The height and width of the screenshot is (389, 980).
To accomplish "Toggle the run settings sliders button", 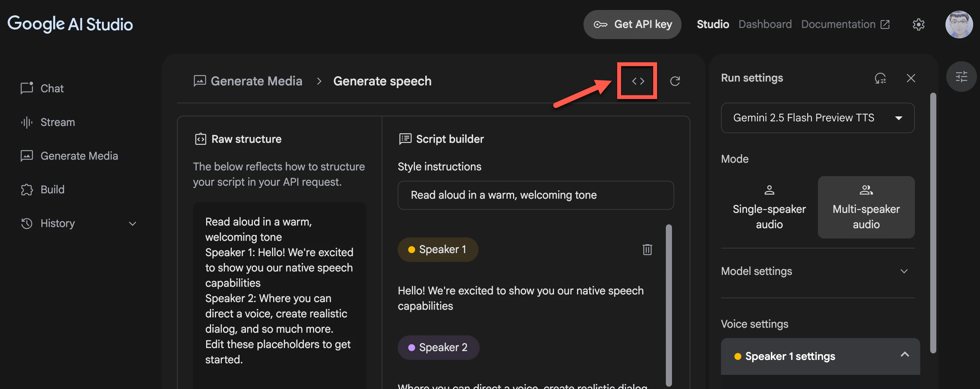I will (x=961, y=77).
